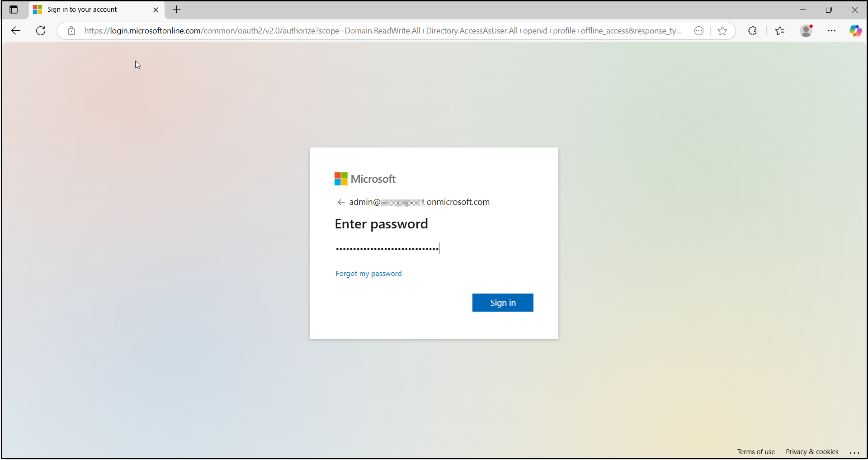The image size is (868, 460).
Task: Open the Privacy & cookies link
Action: click(x=812, y=452)
